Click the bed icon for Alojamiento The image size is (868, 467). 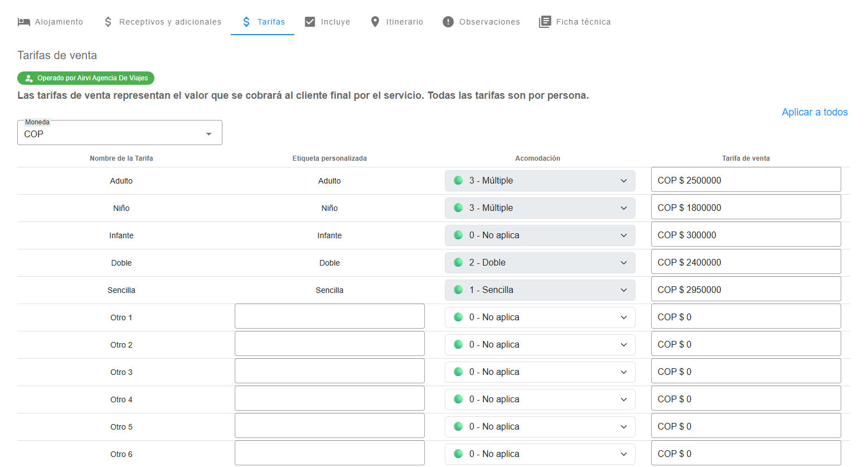click(23, 22)
